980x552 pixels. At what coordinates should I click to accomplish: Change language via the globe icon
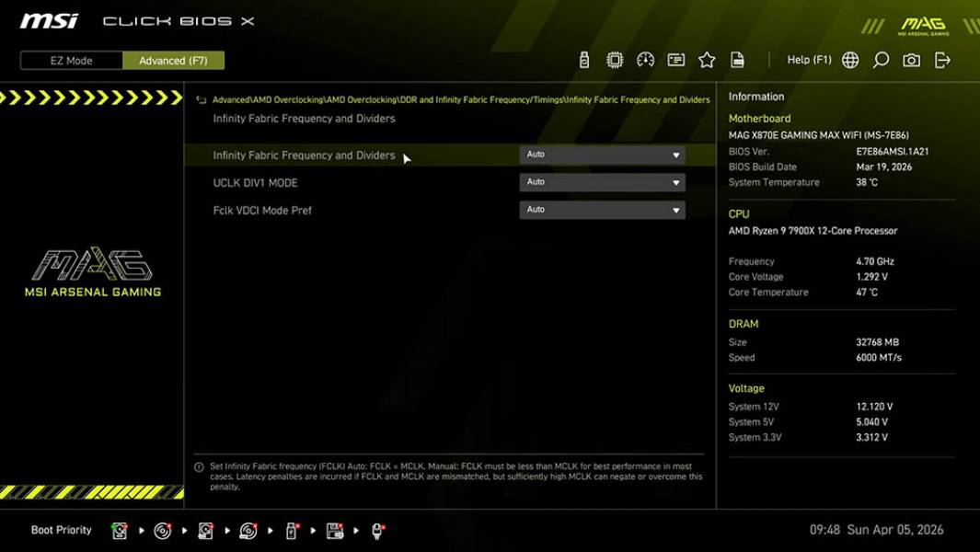[x=850, y=59]
